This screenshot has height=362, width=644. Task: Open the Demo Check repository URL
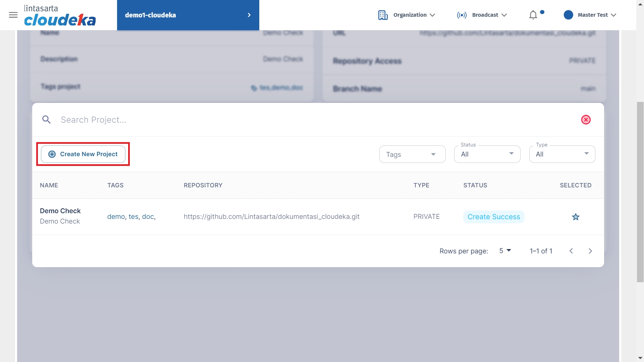(x=271, y=217)
